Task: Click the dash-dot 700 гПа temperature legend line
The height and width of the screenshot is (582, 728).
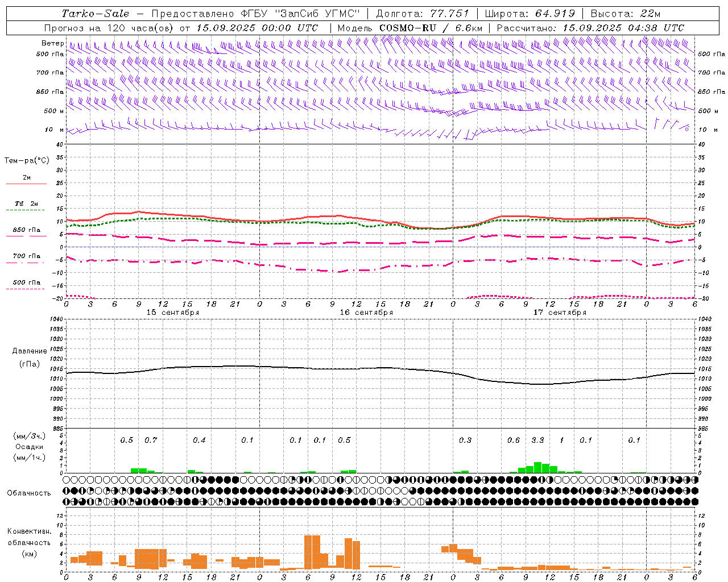Action: pyautogui.click(x=26, y=263)
